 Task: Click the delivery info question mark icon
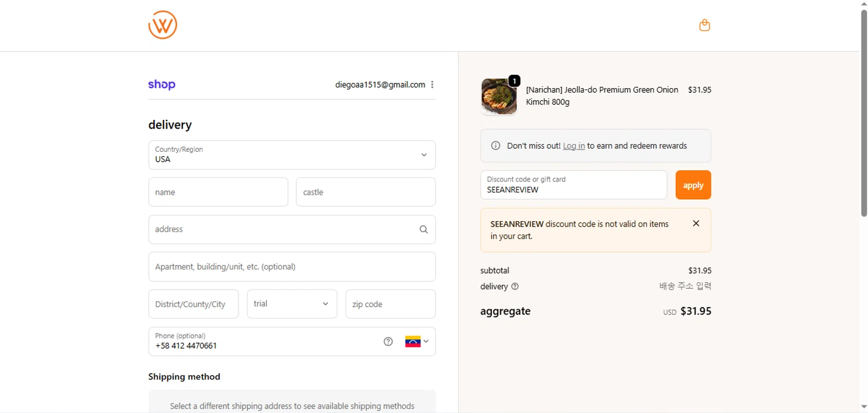515,286
